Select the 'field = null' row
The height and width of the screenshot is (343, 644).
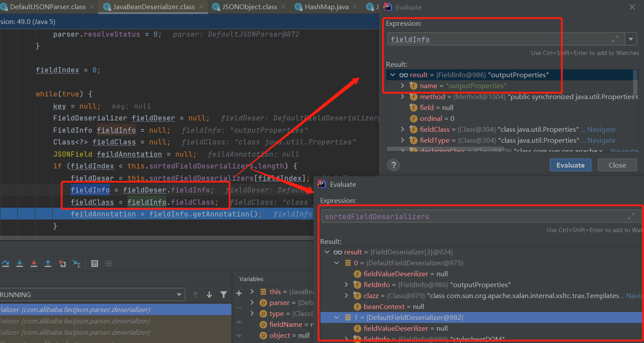[436, 108]
